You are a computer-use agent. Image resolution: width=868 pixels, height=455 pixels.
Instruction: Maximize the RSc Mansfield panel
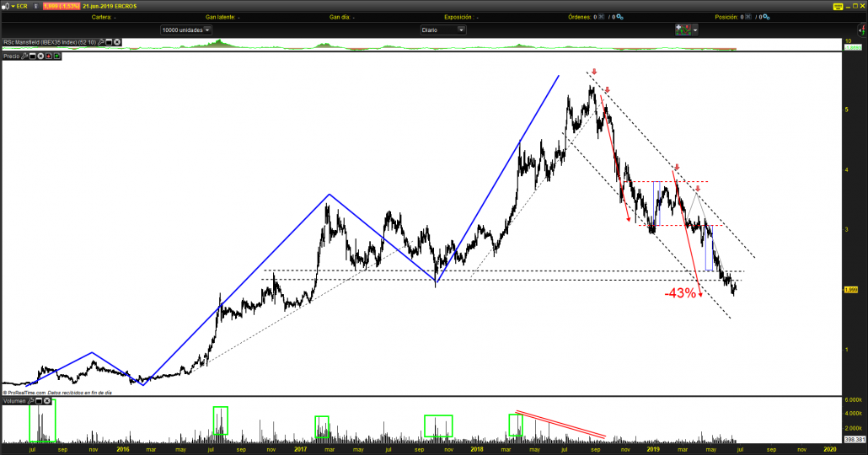[109, 42]
